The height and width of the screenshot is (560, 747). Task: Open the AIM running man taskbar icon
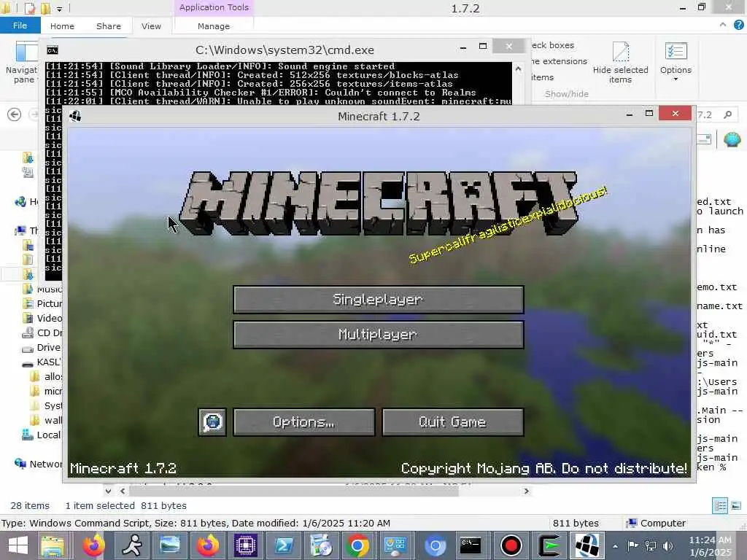pos(131,545)
